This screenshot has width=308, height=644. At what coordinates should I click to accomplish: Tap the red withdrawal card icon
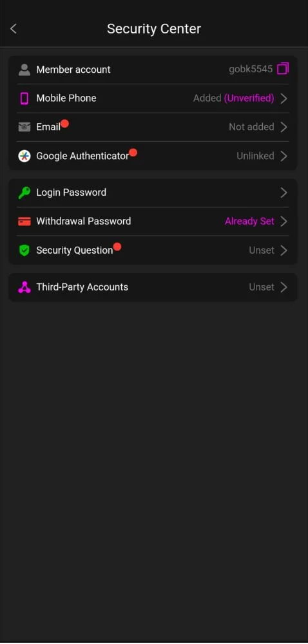coord(24,222)
